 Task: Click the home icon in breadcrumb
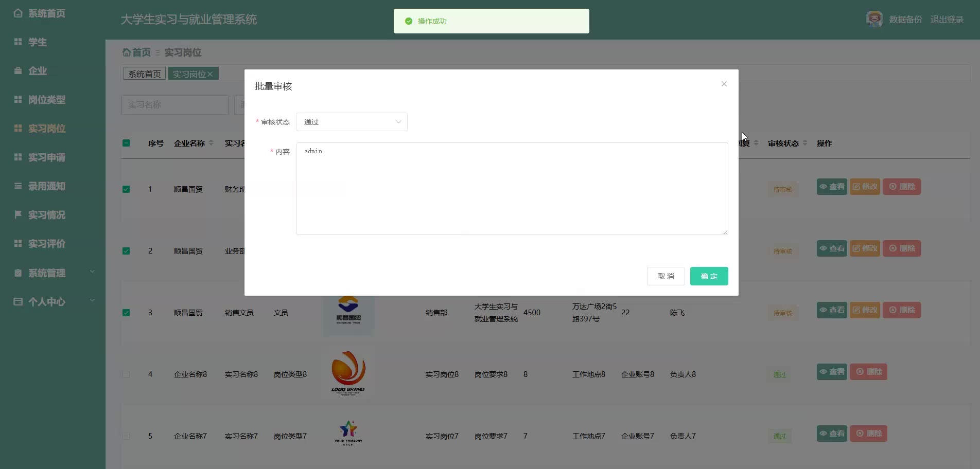[x=127, y=52]
